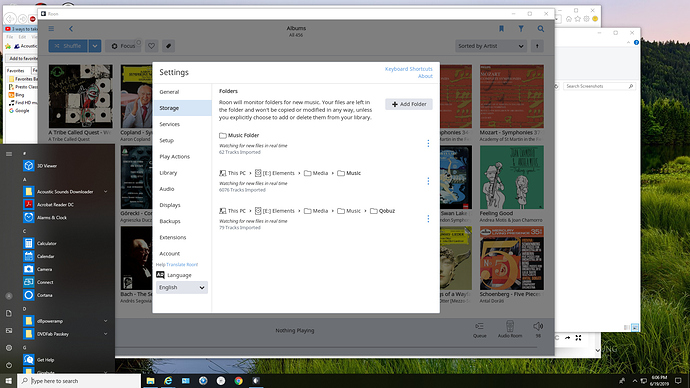Open Chrome on taskbar

(x=239, y=381)
